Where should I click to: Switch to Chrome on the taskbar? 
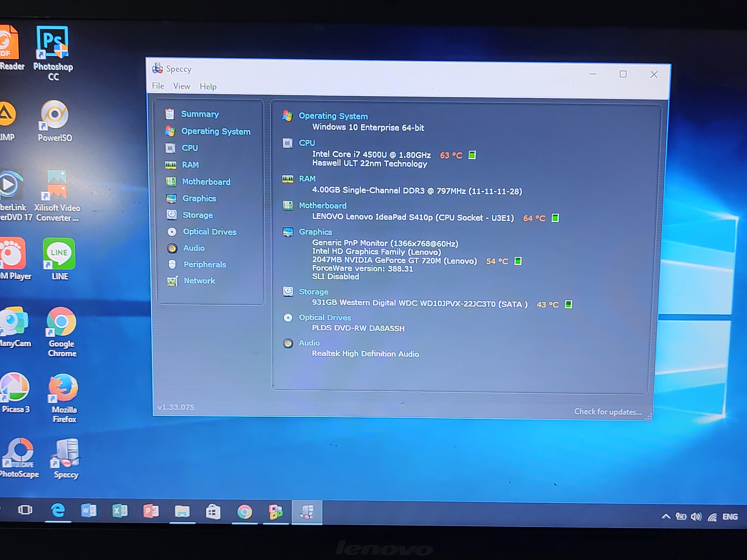point(244,512)
